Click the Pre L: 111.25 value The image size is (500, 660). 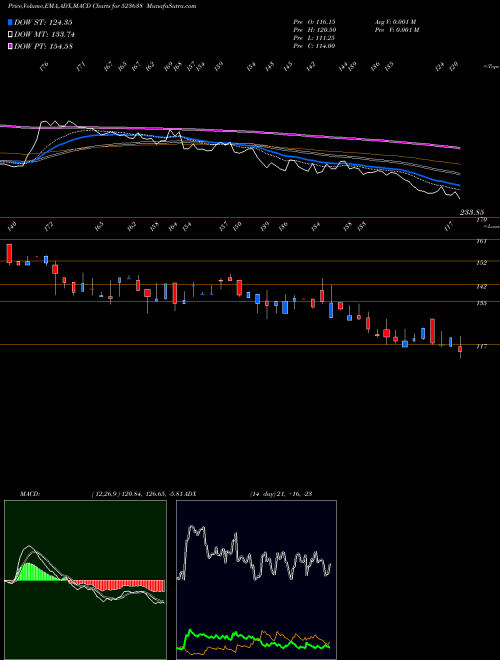tap(314, 38)
